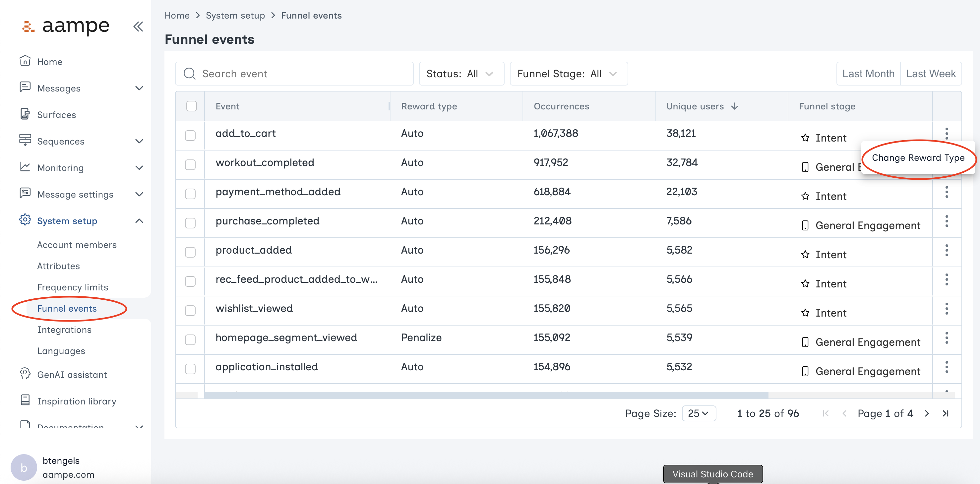Click the Inspiration library book icon
Image resolution: width=980 pixels, height=484 pixels.
pos(25,400)
